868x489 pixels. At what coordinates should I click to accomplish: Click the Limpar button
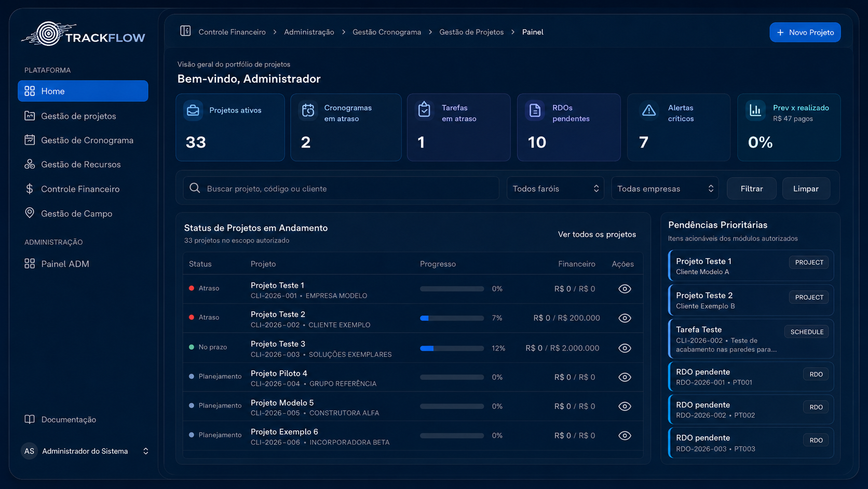[x=806, y=189]
